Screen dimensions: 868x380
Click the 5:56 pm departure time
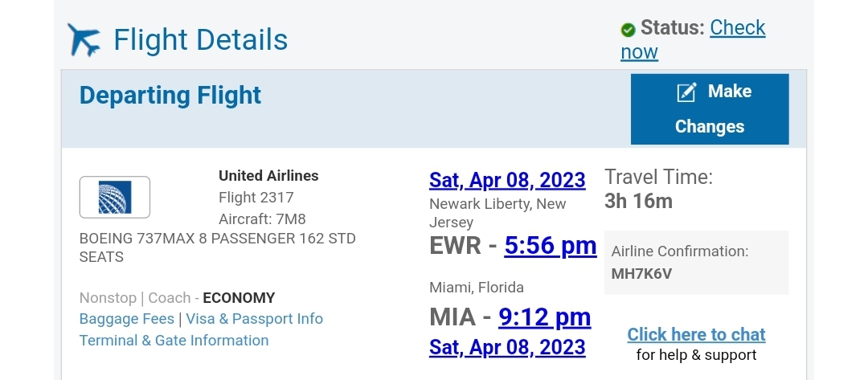551,246
